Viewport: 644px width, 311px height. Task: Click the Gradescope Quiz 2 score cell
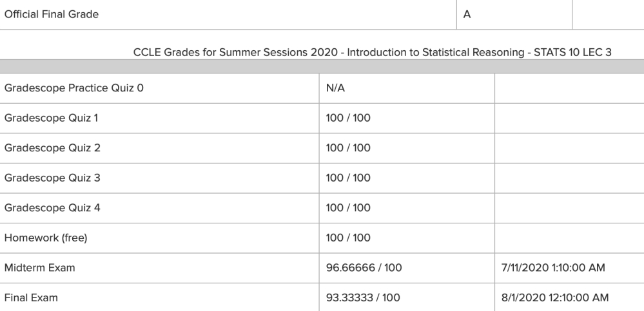click(x=407, y=148)
